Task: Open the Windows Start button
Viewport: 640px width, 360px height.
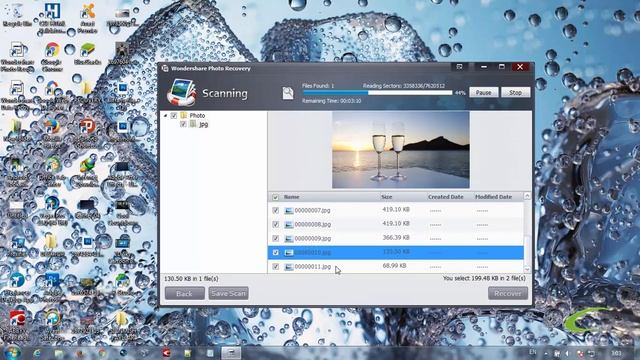Action: coord(12,352)
